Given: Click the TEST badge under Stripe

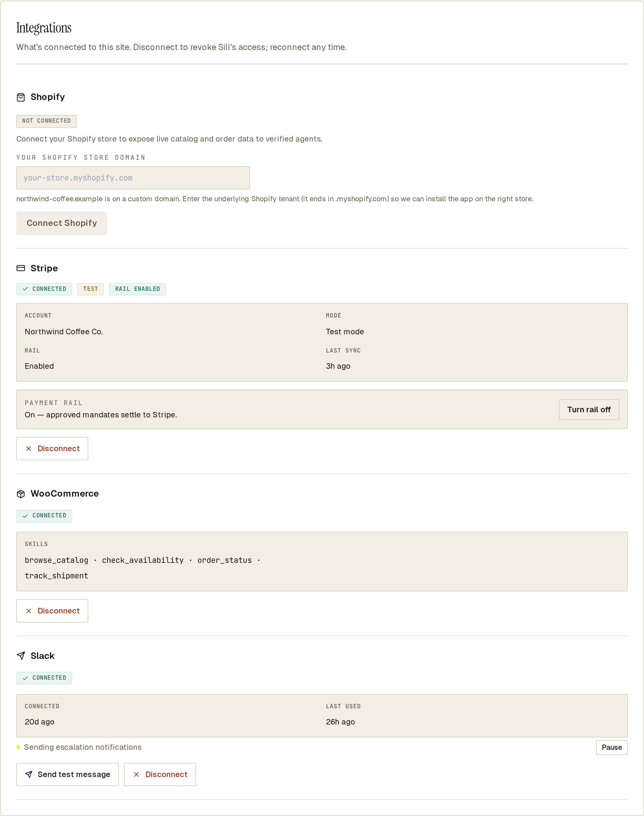Looking at the screenshot, I should 91,289.
